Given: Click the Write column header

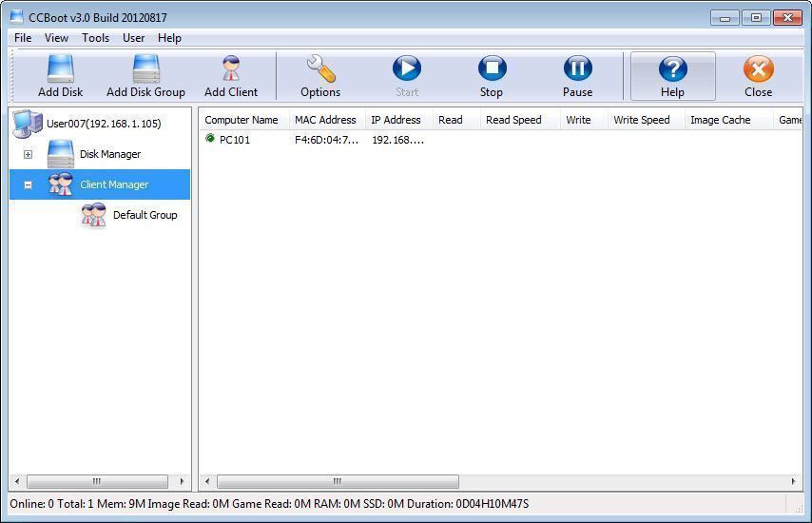Looking at the screenshot, I should click(584, 120).
